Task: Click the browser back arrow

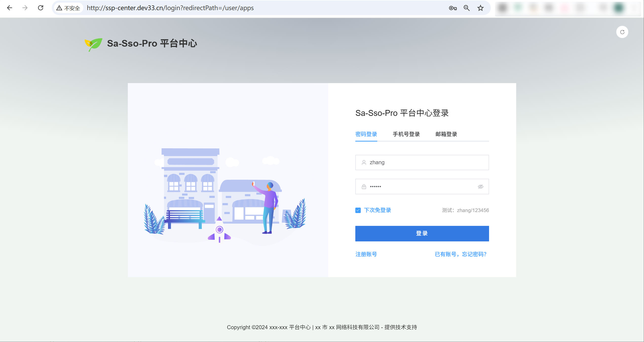Action: click(10, 8)
